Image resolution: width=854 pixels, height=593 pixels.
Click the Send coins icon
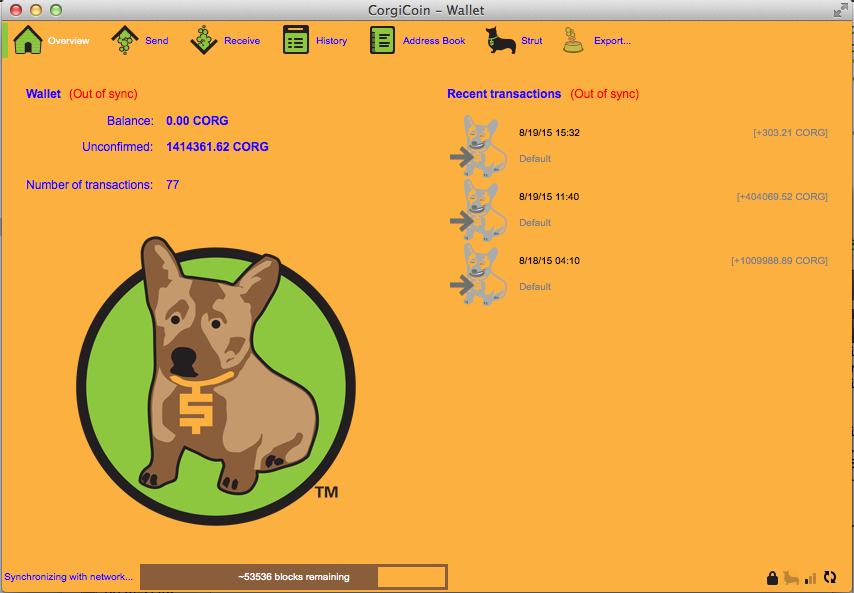tap(124, 41)
